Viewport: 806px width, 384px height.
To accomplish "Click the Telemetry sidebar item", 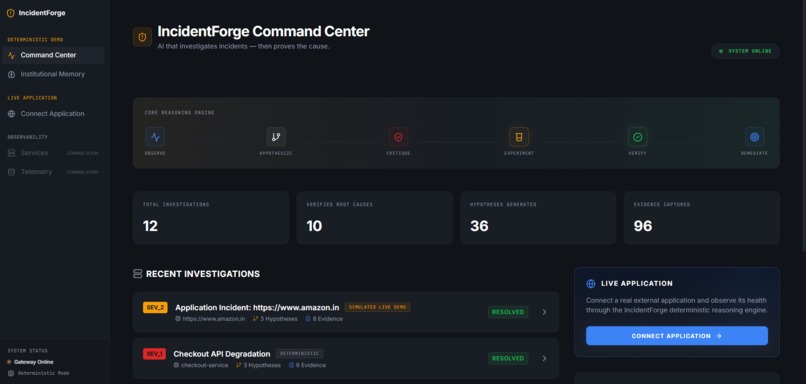I will point(53,172).
